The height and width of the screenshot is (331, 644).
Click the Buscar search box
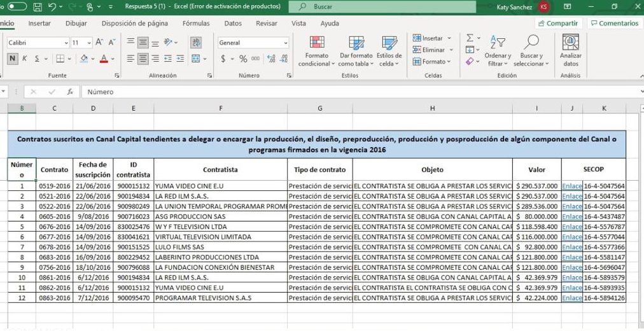point(382,6)
